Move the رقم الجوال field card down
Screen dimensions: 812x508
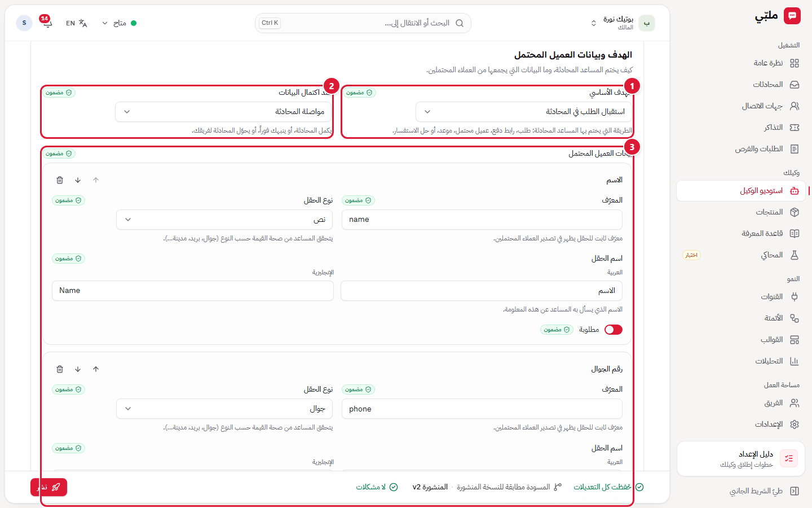pos(78,369)
